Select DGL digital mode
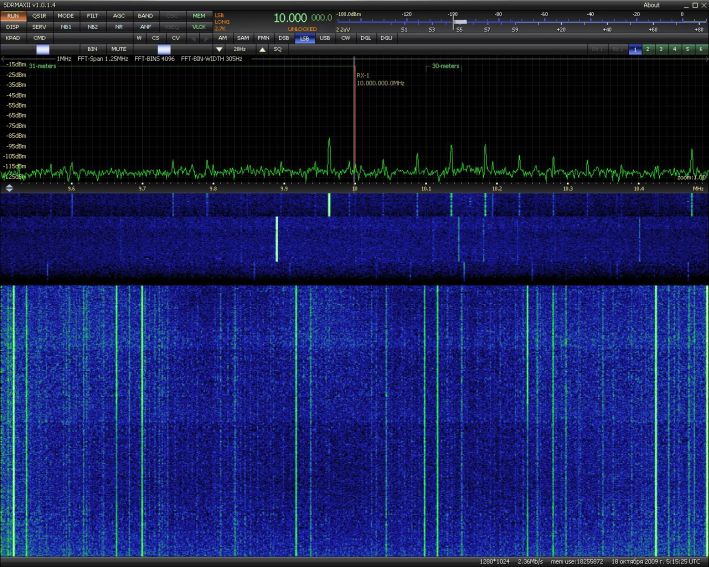 click(366, 38)
